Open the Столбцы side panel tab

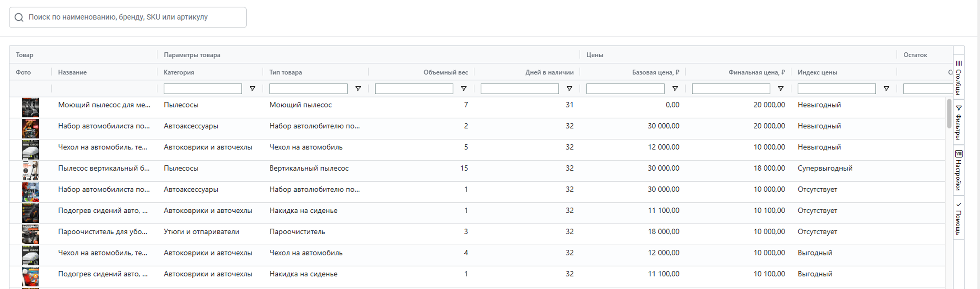[x=959, y=78]
